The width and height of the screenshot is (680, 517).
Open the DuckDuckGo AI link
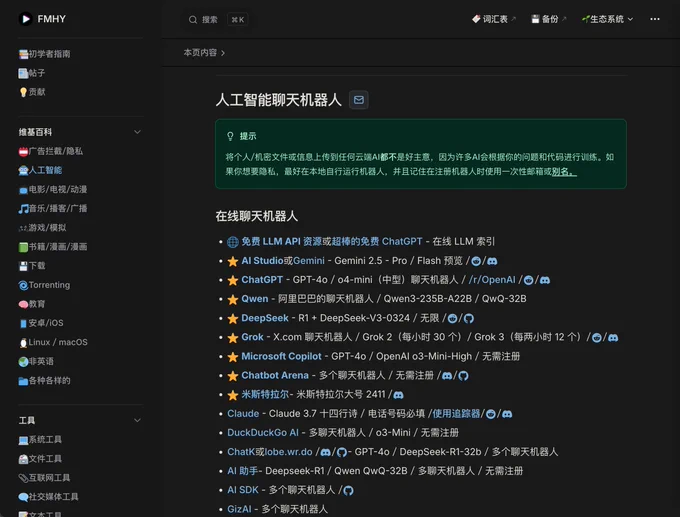(263, 432)
